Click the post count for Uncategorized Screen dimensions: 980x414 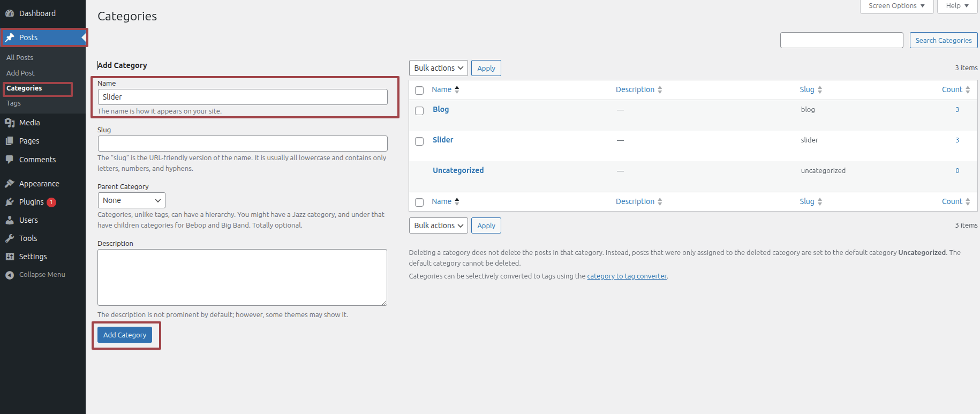coord(958,171)
